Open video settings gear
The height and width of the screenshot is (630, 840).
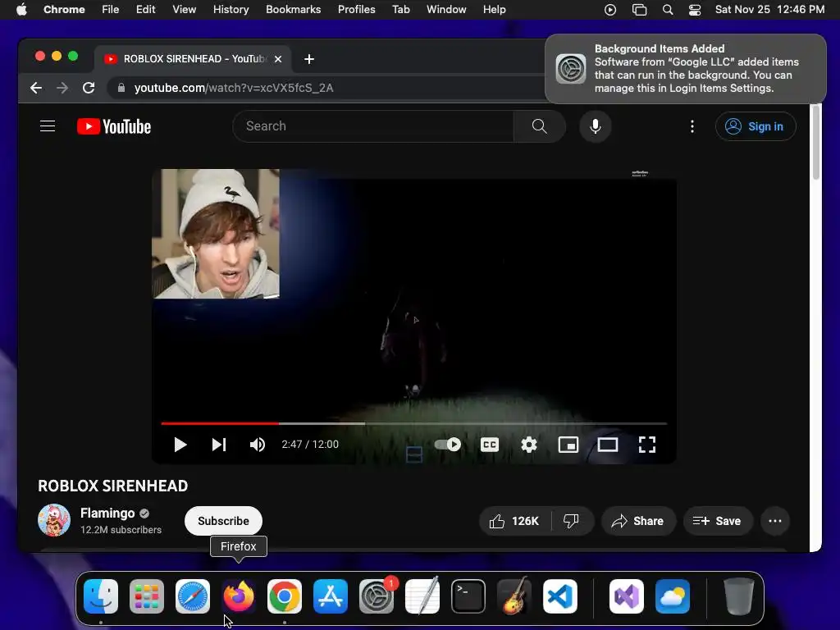(529, 445)
